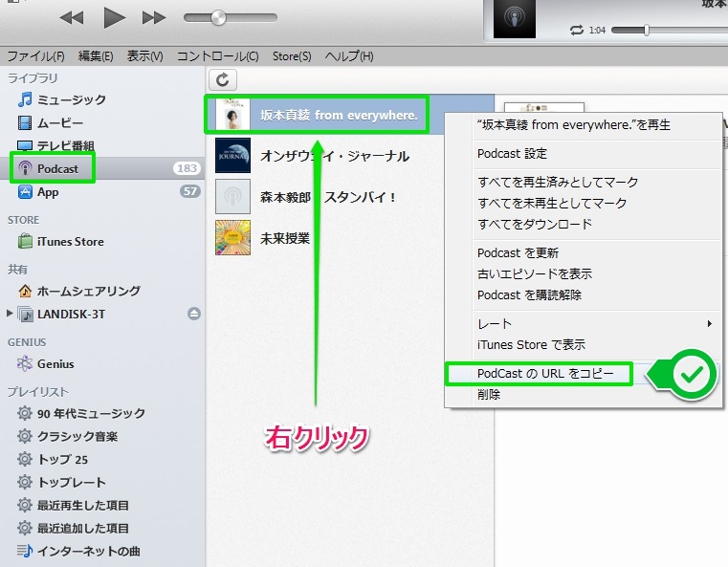Select オンザウェイ・ジャーナル podcast title

[x=335, y=156]
